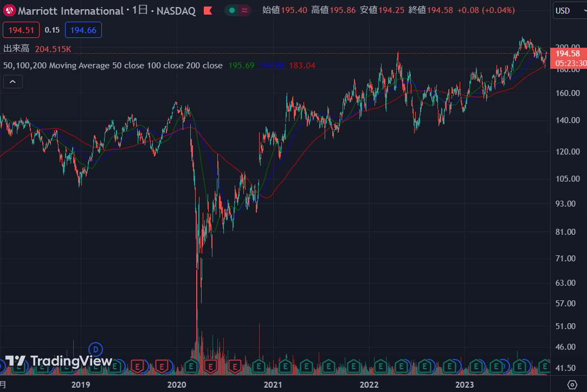
Task: Click the 81.00 price axis label
Action: click(x=566, y=232)
